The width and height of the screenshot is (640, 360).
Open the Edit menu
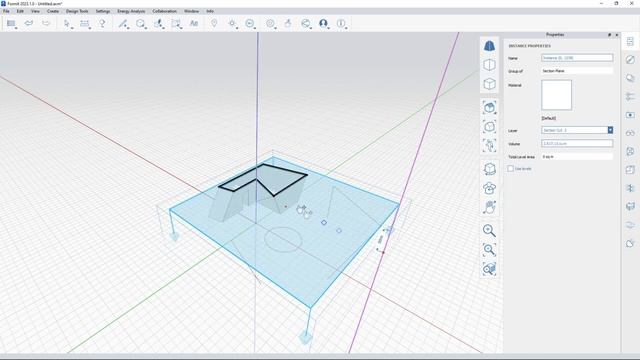(20, 11)
